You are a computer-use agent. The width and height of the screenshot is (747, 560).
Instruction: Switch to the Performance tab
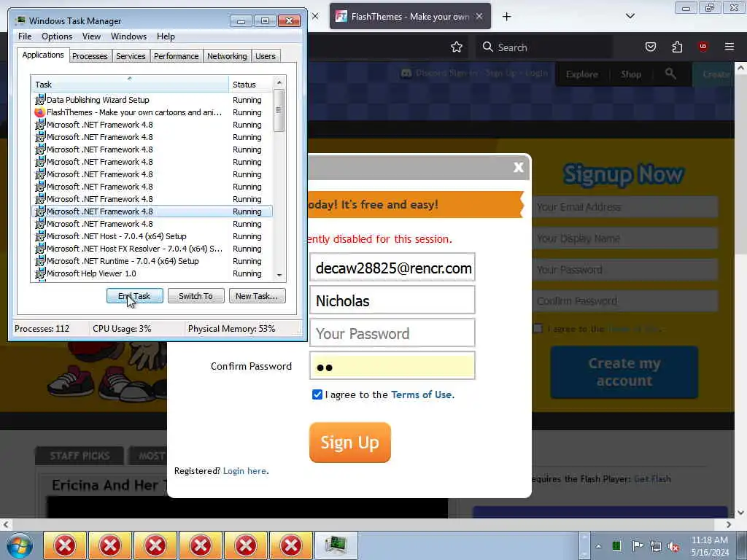pyautogui.click(x=176, y=56)
